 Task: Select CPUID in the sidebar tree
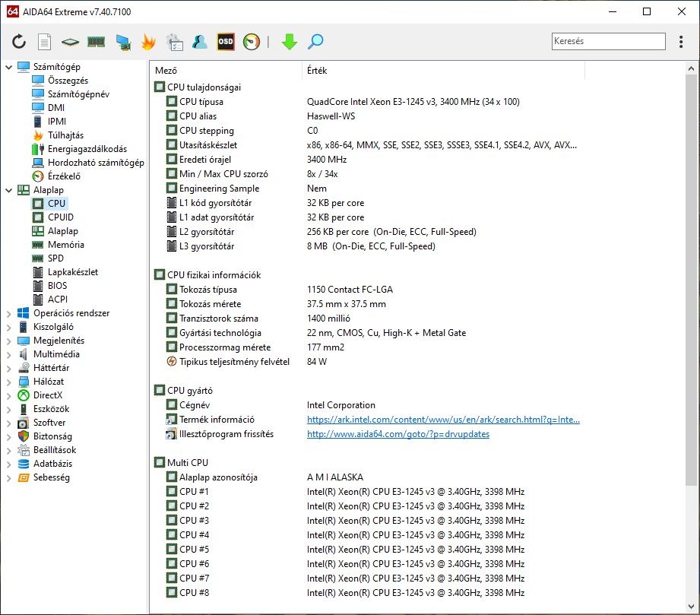61,217
